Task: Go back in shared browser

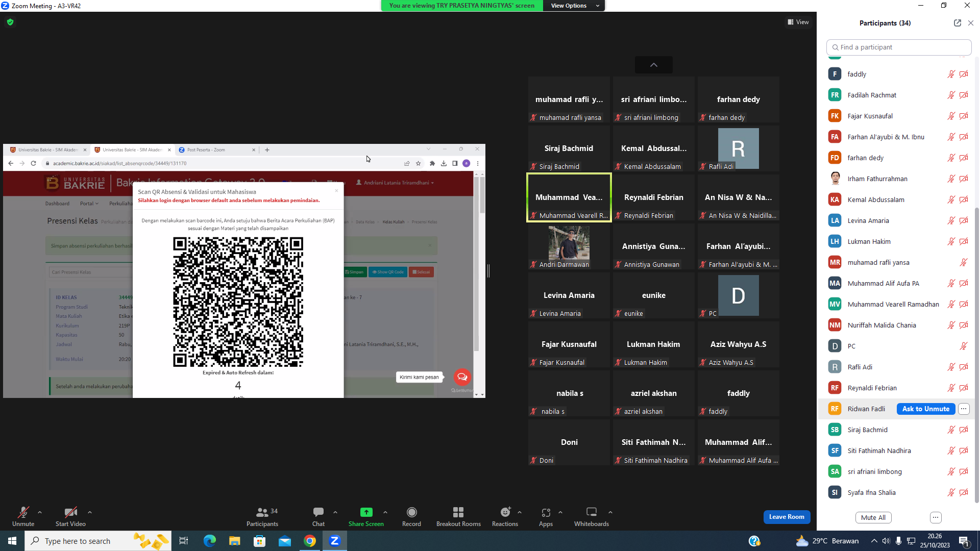Action: (x=11, y=163)
